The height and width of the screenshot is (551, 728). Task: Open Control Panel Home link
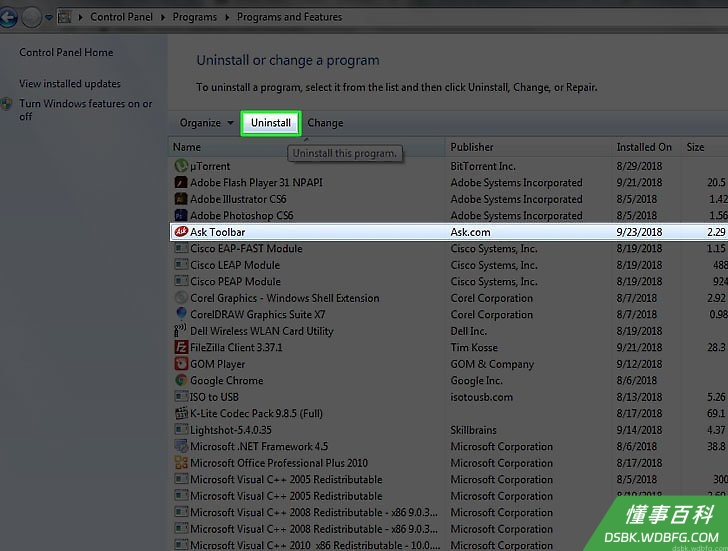pyautogui.click(x=66, y=52)
